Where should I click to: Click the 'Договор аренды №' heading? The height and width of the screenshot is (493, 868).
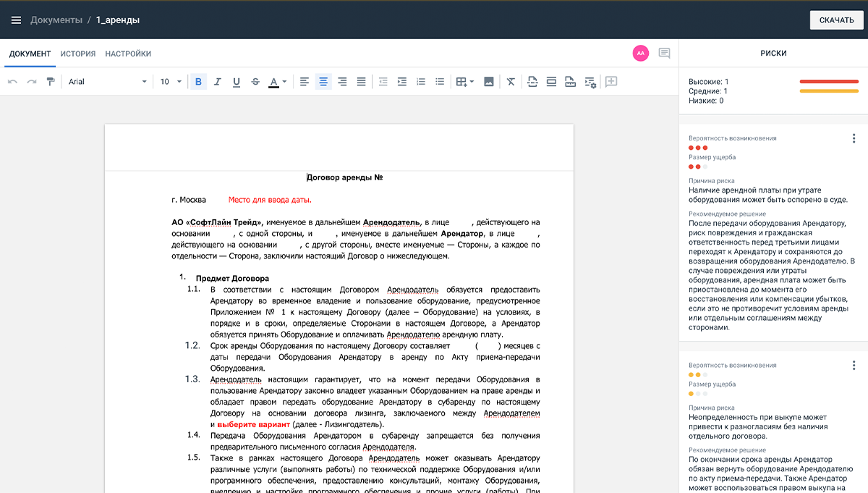click(344, 177)
